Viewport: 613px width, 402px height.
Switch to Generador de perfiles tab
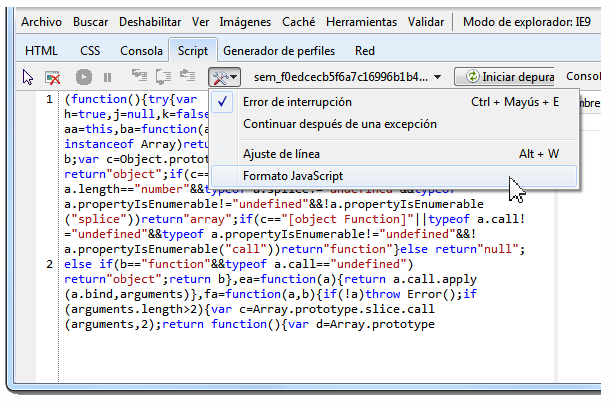(279, 51)
